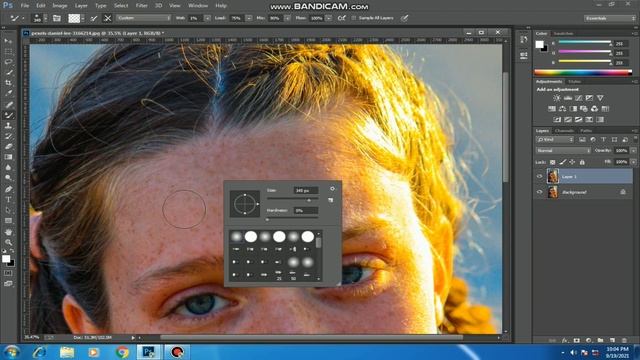The width and height of the screenshot is (640, 360).
Task: Click the foreground color swatch in toolbar
Action: 6,259
